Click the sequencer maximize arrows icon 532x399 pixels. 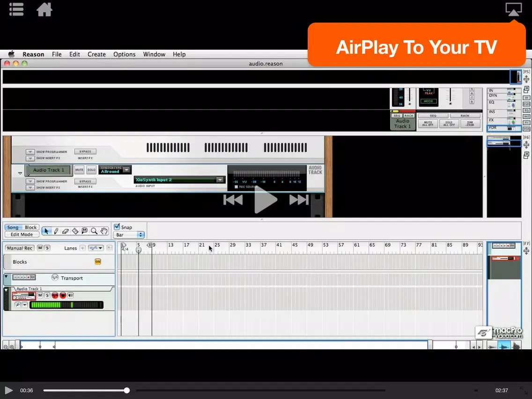[526, 251]
